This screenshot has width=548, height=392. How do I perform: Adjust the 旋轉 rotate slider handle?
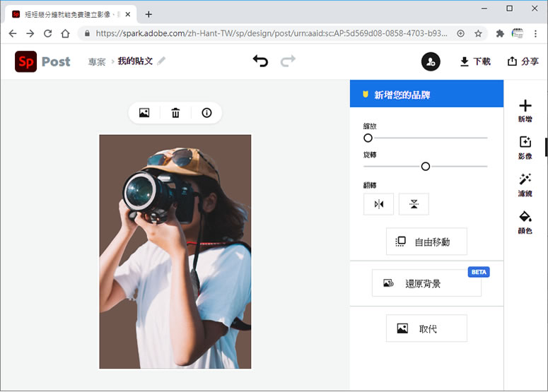[x=426, y=167]
